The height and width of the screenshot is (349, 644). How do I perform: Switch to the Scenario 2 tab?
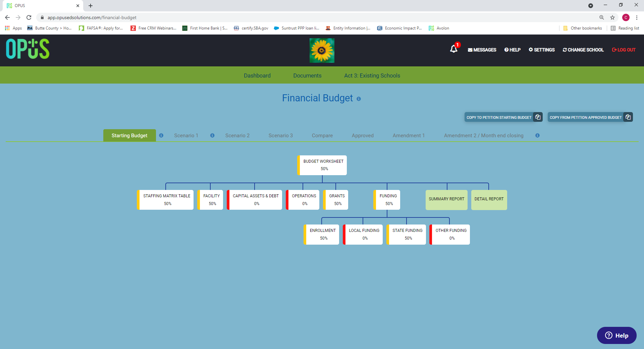(x=237, y=136)
